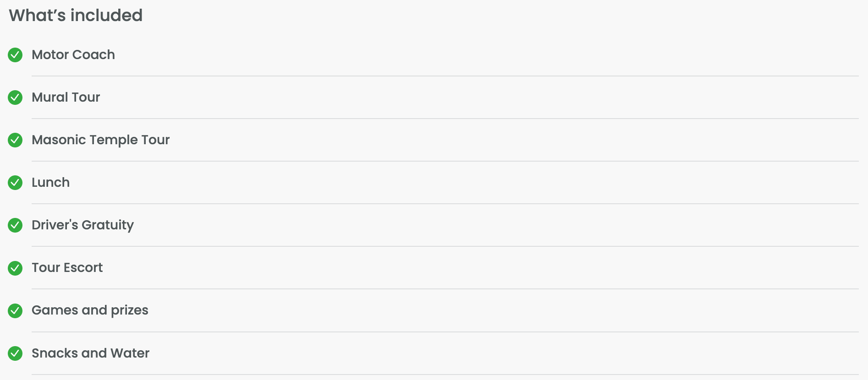Click the divider line beneath Tour Escort
868x380 pixels.
pos(445,289)
